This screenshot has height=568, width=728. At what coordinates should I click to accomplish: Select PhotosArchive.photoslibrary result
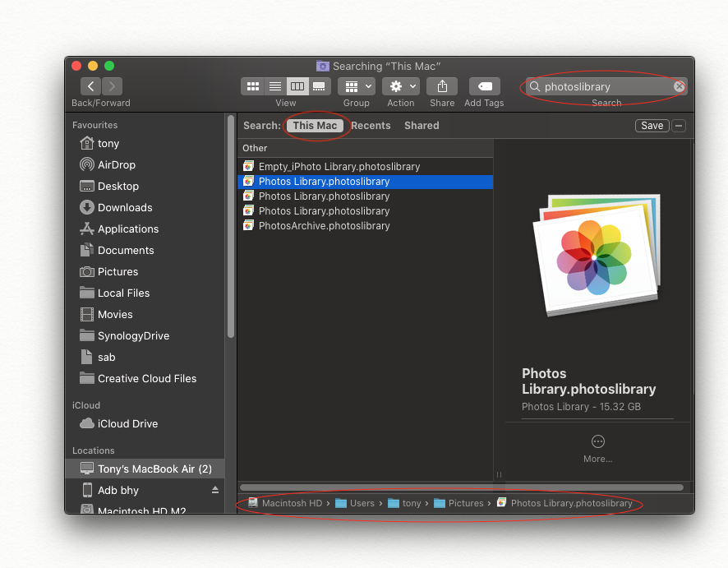click(365, 226)
